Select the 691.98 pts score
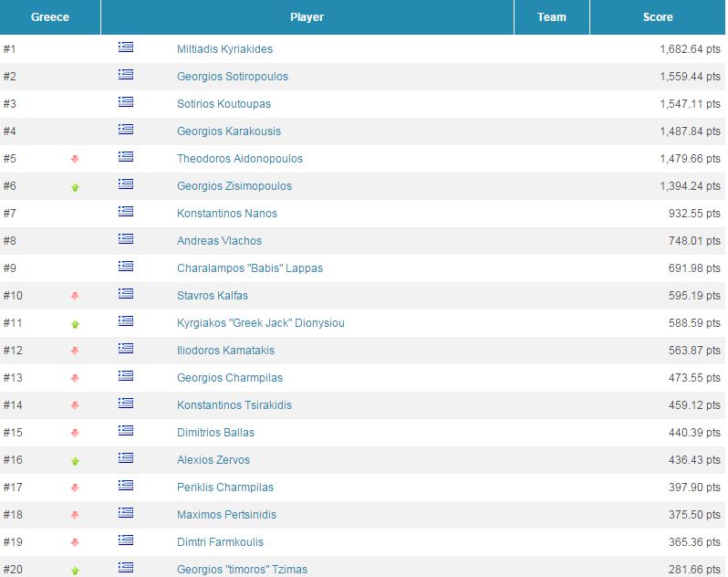Screen dimensions: 728x577 (694, 268)
